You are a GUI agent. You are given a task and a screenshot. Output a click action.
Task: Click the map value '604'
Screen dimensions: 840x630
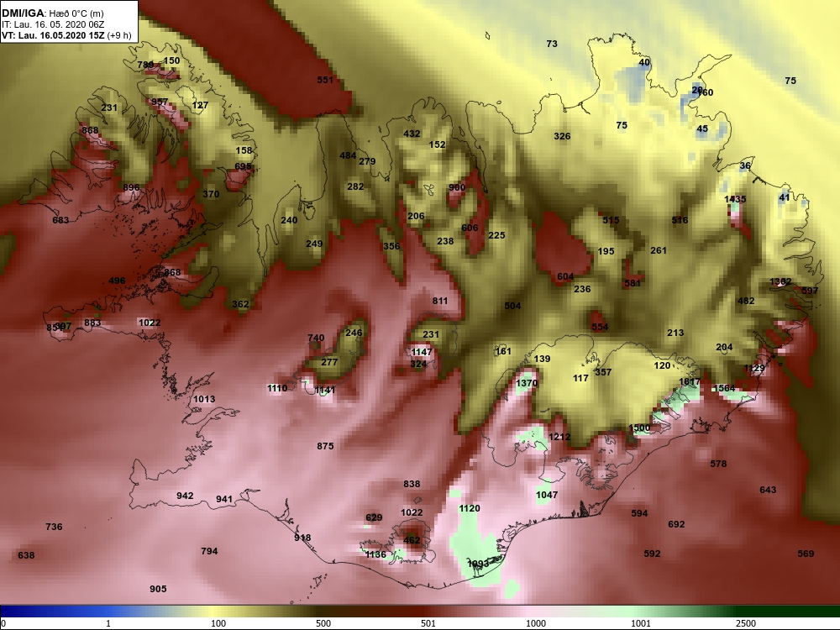pyautogui.click(x=565, y=276)
